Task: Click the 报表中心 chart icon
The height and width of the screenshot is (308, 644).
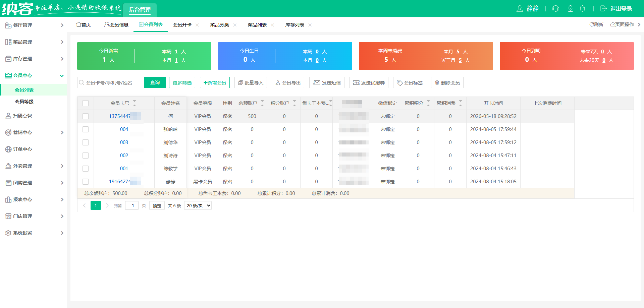Action: point(8,199)
